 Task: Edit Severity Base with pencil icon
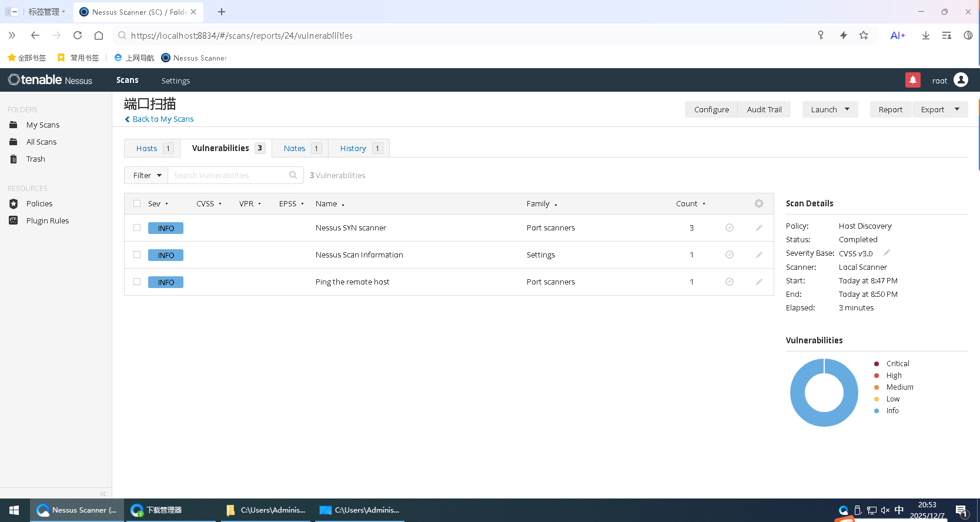point(887,253)
